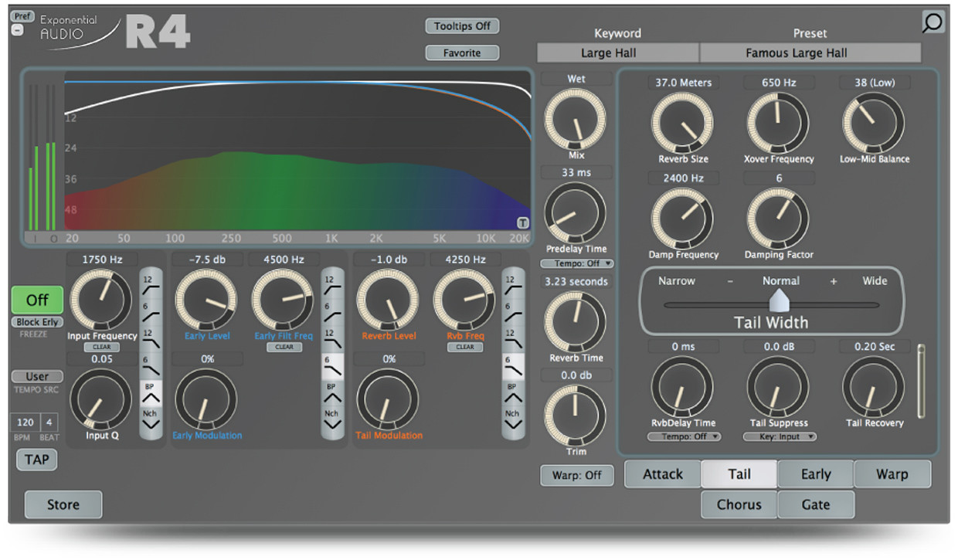The width and height of the screenshot is (958, 560).
Task: Click CLEAR under Rvb Freq
Action: (x=465, y=348)
